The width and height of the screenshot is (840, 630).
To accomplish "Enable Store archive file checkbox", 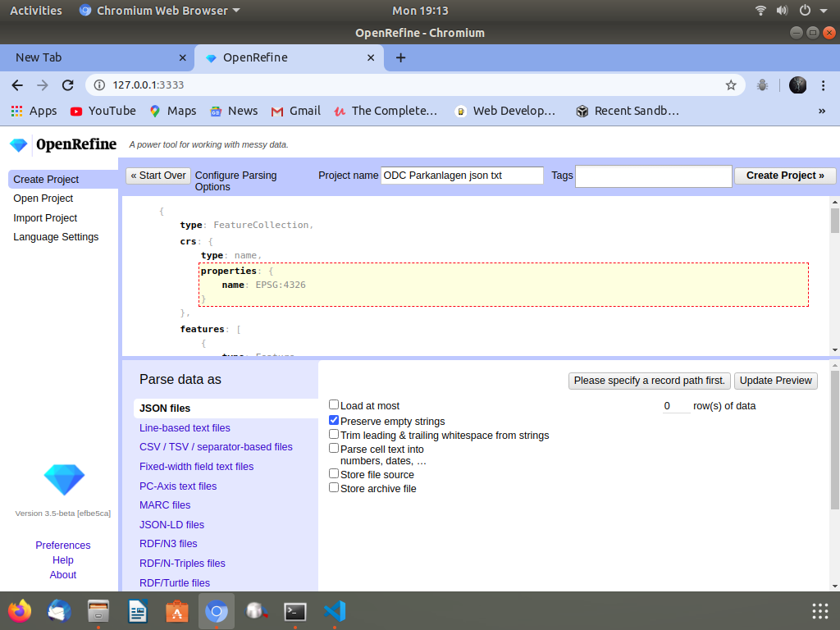I will click(334, 487).
